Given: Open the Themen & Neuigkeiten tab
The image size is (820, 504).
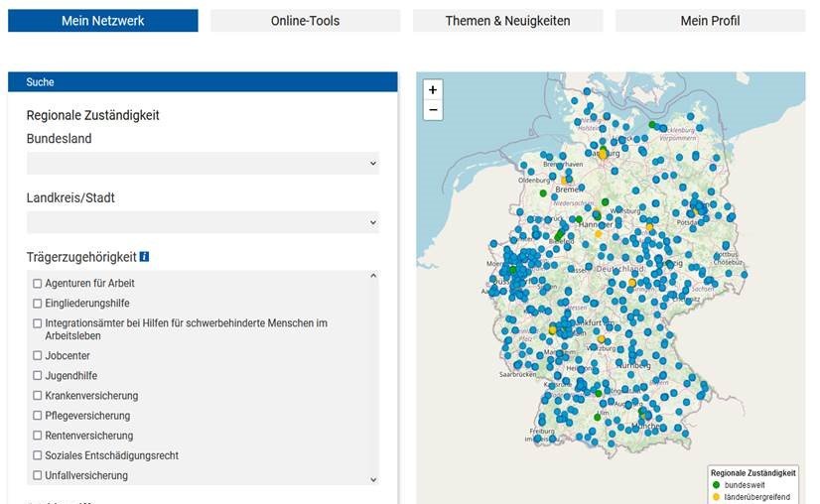Looking at the screenshot, I should 507,21.
